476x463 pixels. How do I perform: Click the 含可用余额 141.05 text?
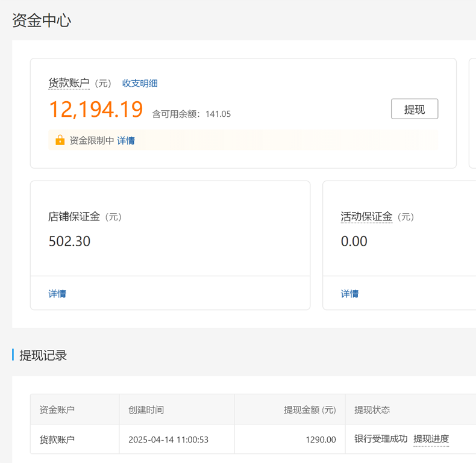[191, 114]
